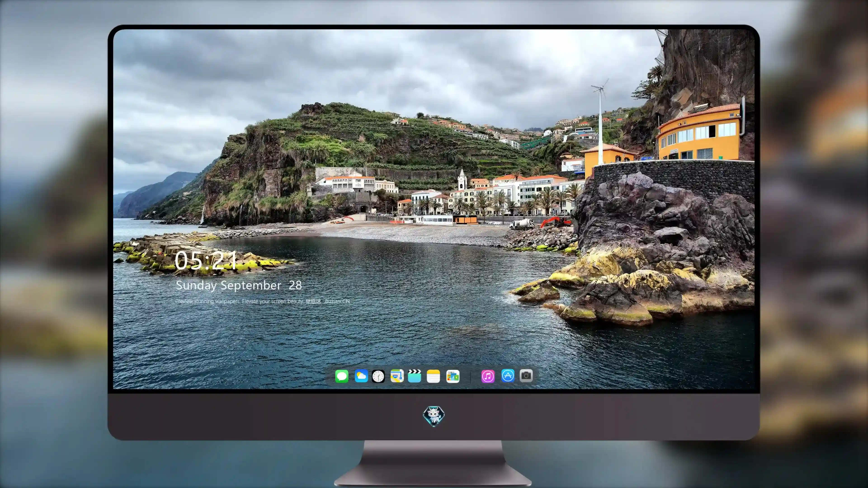The image size is (868, 488).
Task: Click the 'Preview stunning wallpapers' caption text
Action: coord(262,301)
